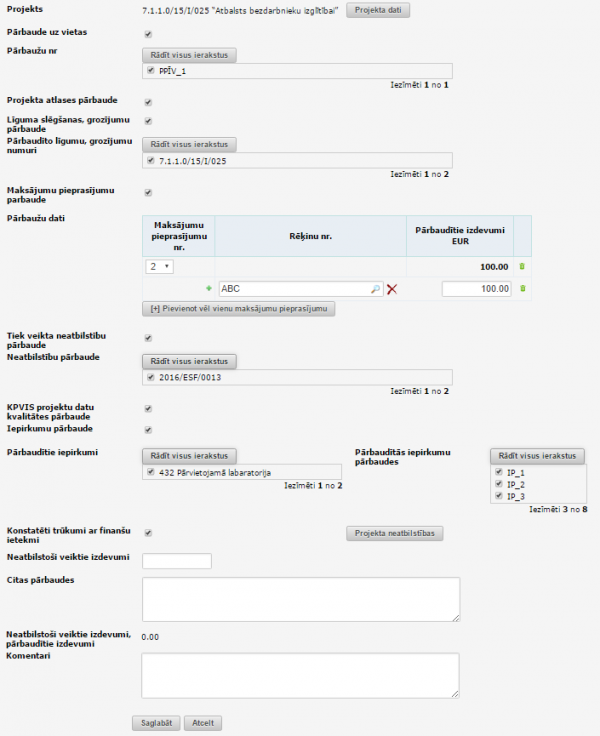Click 'Pievienot vēl vienu maksājumu pieprasījumu'

point(240,310)
